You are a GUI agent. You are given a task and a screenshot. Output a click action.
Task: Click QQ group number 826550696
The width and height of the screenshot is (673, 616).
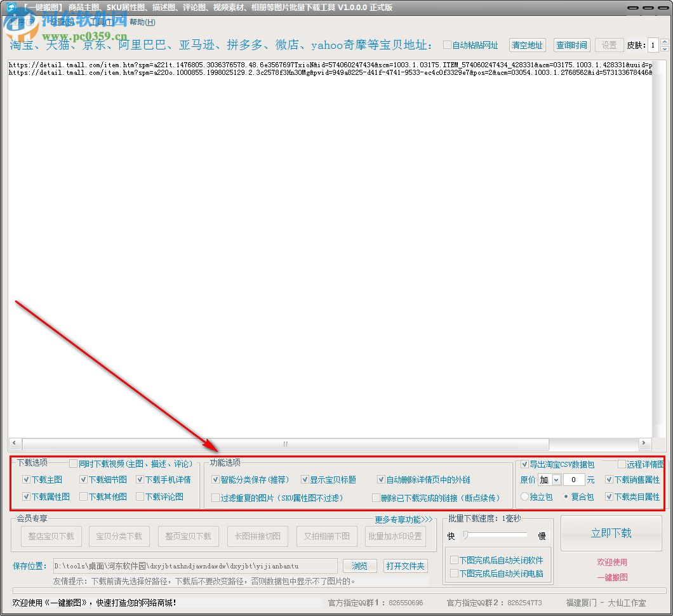(x=406, y=603)
